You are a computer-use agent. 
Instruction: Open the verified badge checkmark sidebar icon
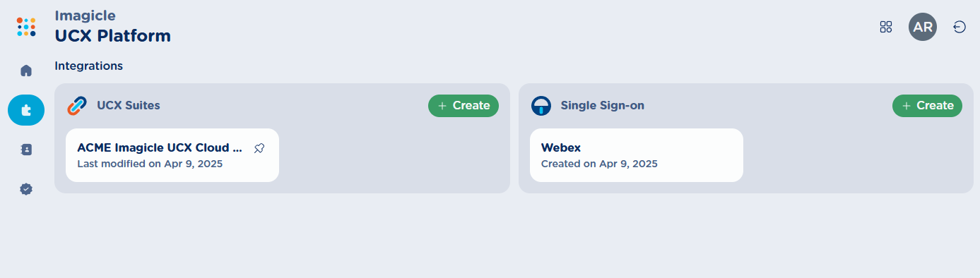tap(26, 189)
